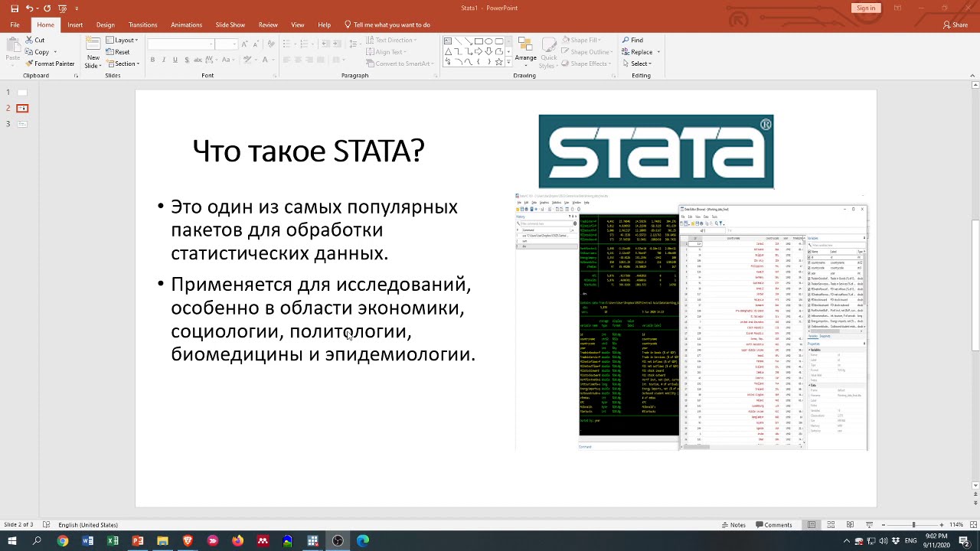
Task: Open the Section dropdown
Action: 122,64
